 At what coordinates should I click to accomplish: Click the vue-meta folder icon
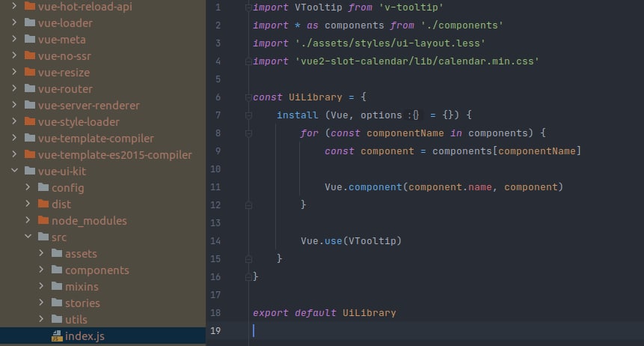30,39
